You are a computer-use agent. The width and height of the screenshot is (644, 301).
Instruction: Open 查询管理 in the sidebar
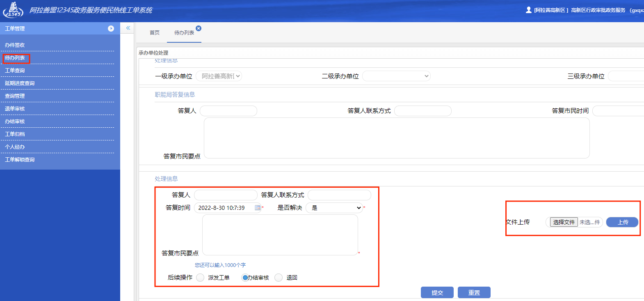(15, 96)
